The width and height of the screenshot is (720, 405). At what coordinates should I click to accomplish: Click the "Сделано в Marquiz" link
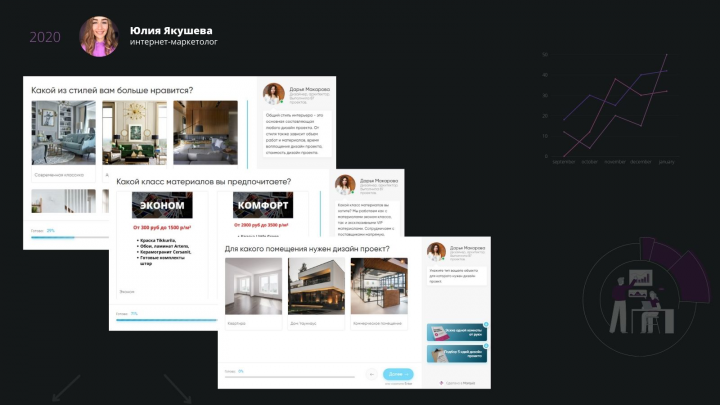(457, 383)
